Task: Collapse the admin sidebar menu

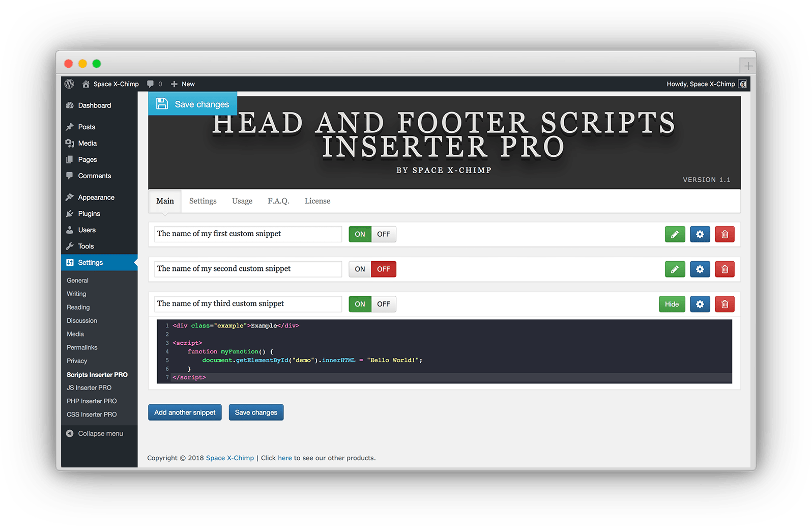Action: click(x=95, y=434)
